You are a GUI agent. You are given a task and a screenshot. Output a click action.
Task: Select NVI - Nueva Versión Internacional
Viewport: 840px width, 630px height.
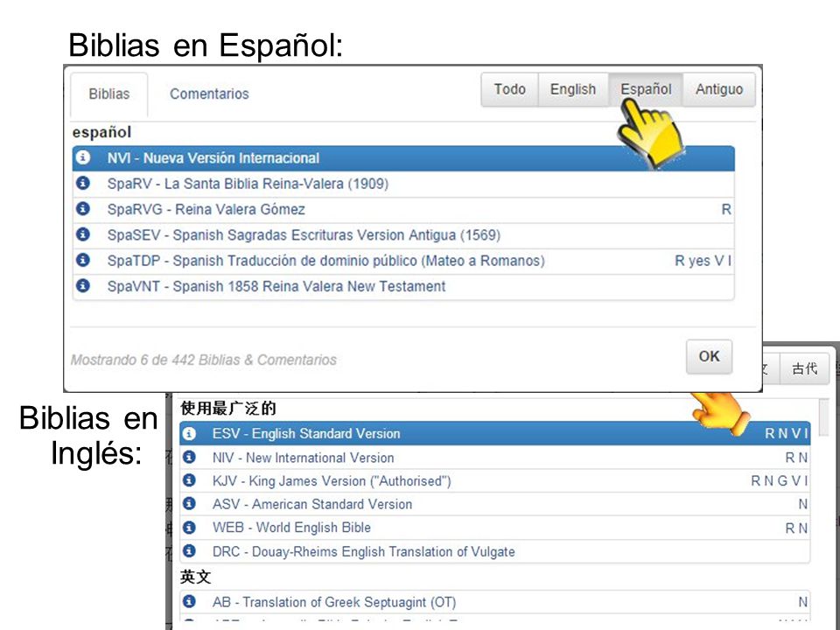(x=403, y=158)
